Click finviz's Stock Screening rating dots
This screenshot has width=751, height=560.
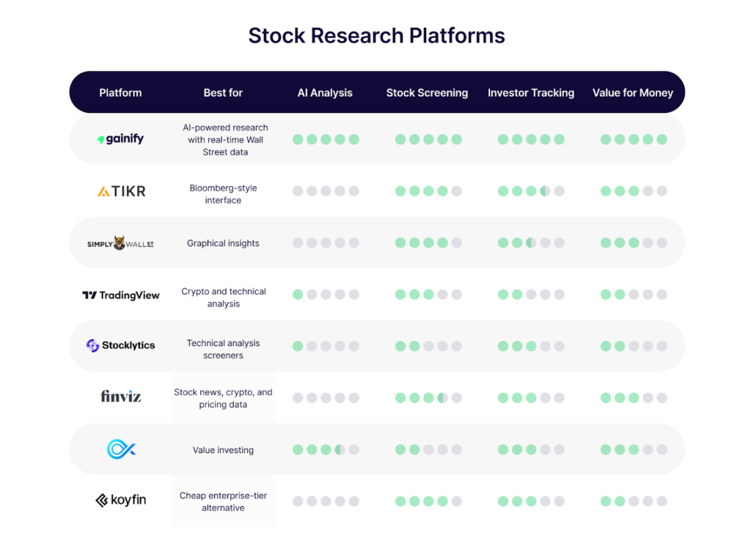(428, 398)
